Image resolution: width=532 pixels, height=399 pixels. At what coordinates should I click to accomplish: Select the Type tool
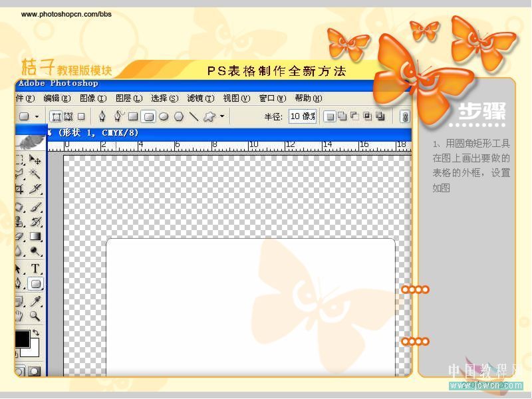click(35, 269)
